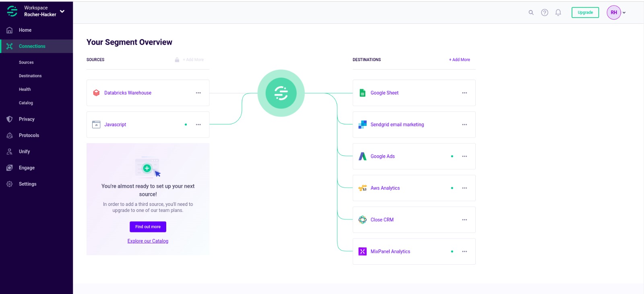This screenshot has width=644, height=294.
Task: Open the Settings menu item
Action: pos(27,184)
